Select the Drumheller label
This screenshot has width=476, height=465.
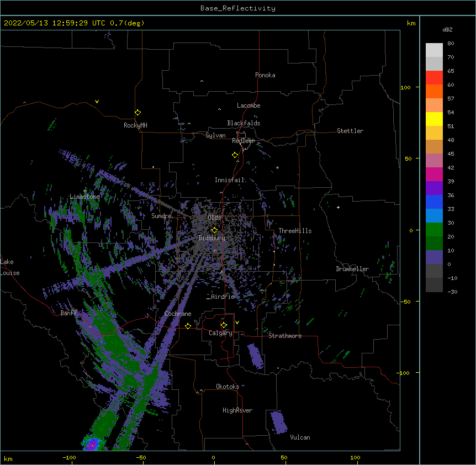click(352, 269)
